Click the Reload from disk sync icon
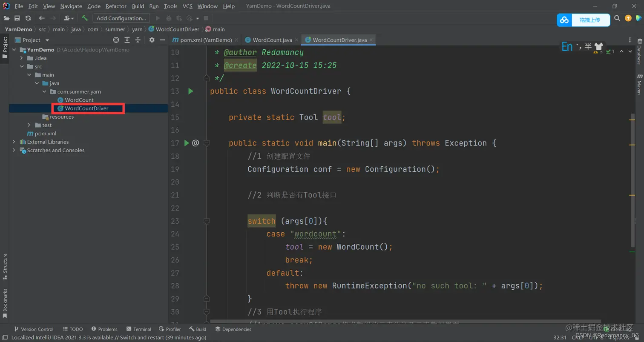644x342 pixels. tap(28, 18)
